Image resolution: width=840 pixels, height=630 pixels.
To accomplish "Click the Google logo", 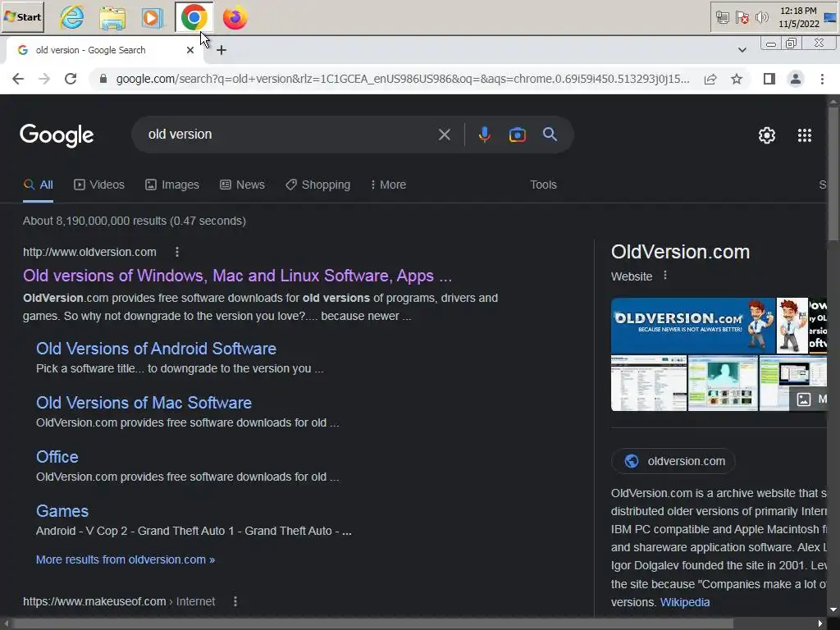I will point(57,135).
